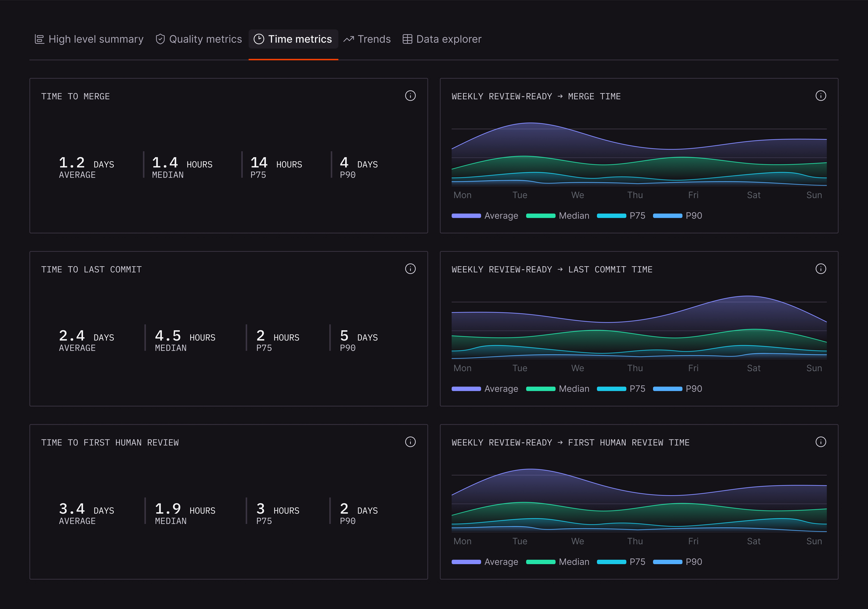Click info icon on Weekly Merge Time chart

820,96
